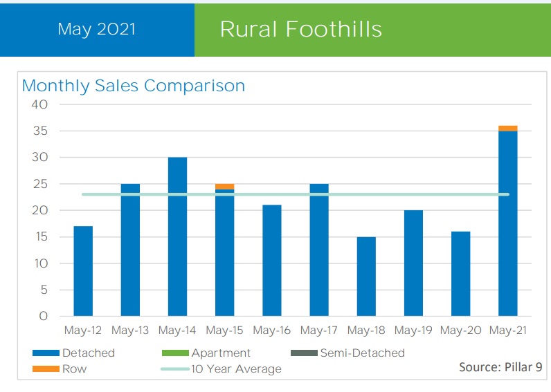Screen dimensions: 551x392
Task: Click the Row orange legend swatch
Action: coord(46,368)
